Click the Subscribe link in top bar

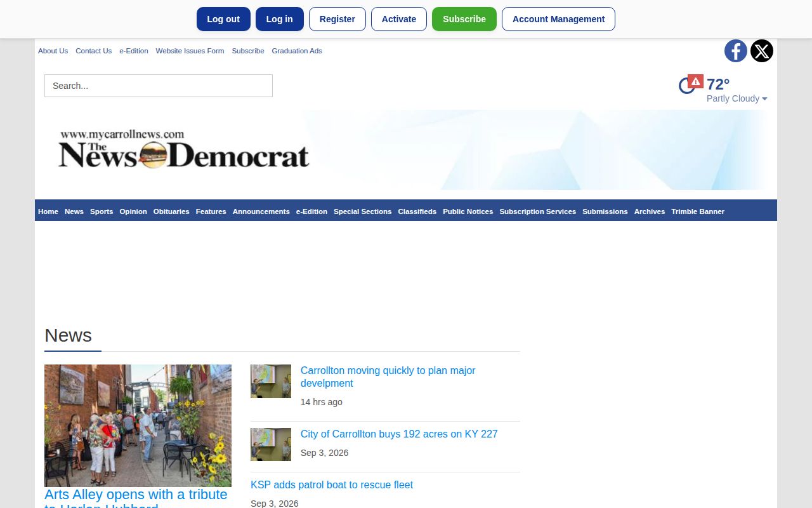[248, 51]
